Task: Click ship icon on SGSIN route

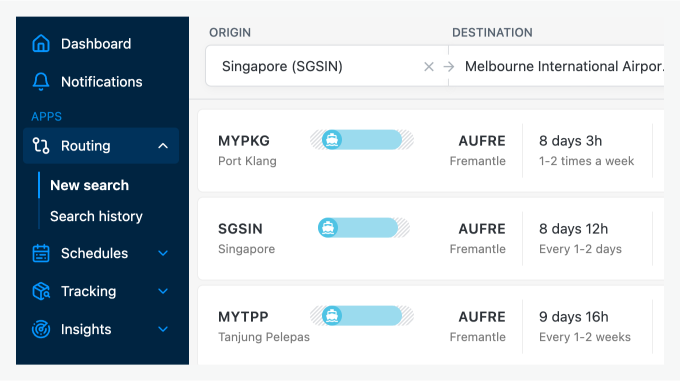Action: pos(328,228)
